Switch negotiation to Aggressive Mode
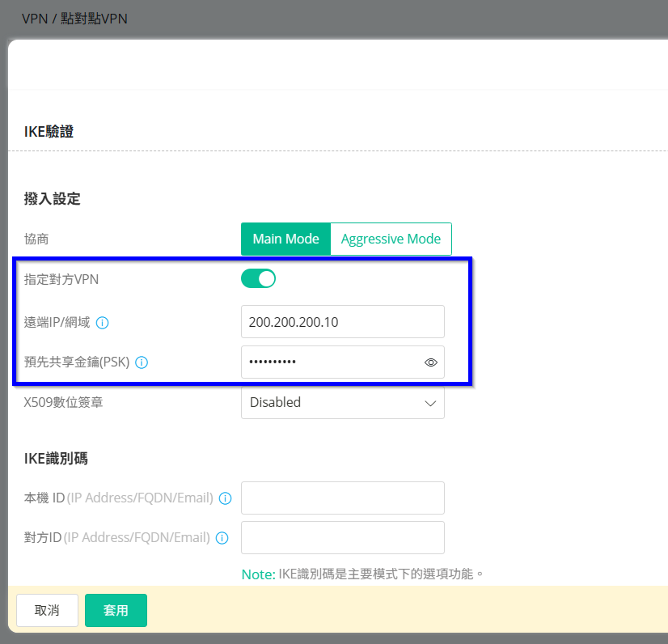This screenshot has width=668, height=644. click(x=391, y=239)
